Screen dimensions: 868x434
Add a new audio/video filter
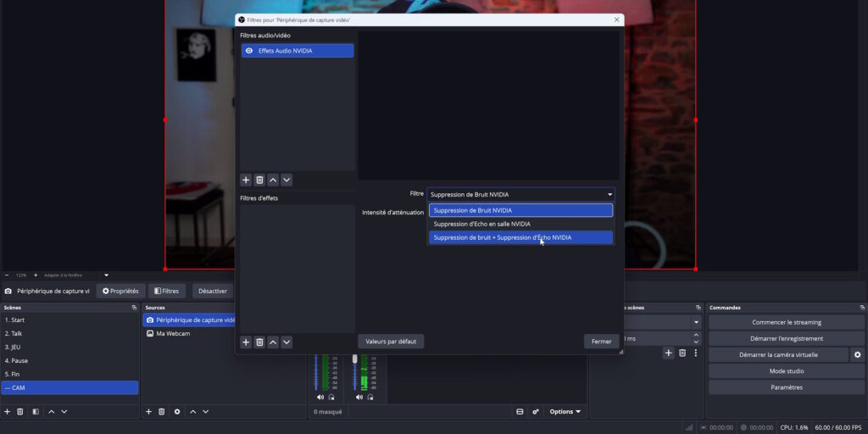[247, 180]
